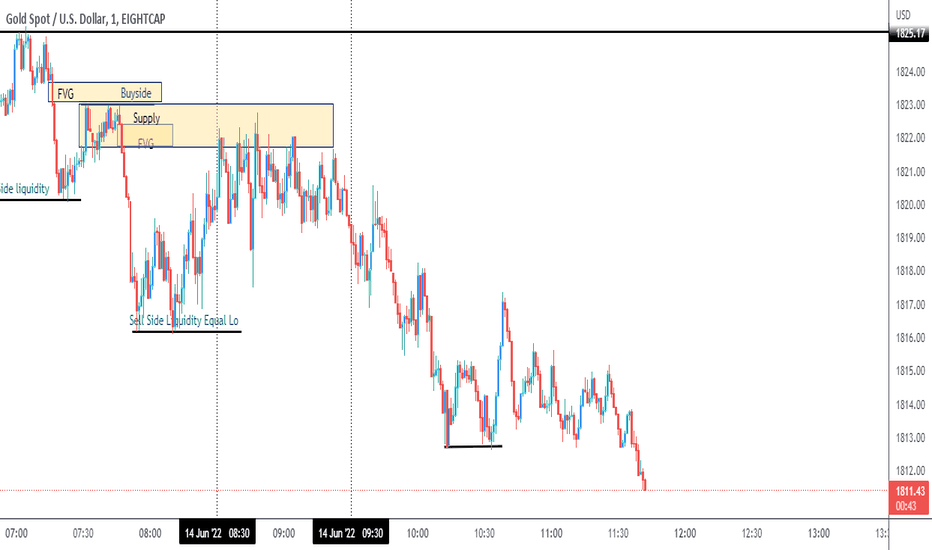Click the 11:30 time axis label
Screen dimensions: 932x550
(618, 533)
